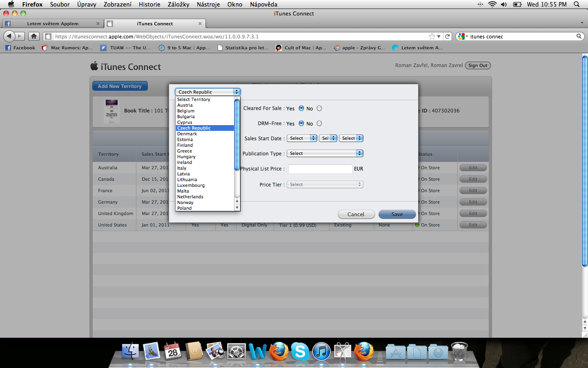Launch Mail from the Dock
The width and height of the screenshot is (588, 368).
[151, 351]
